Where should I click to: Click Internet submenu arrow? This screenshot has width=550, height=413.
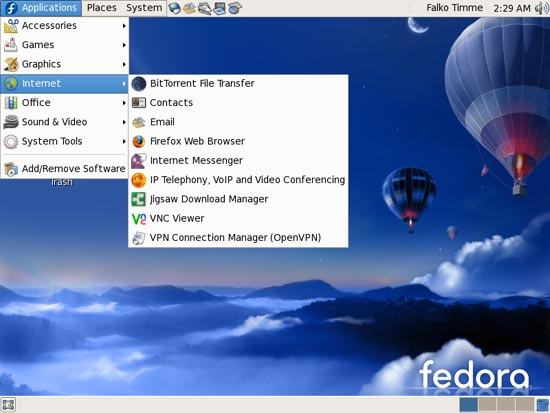coord(124,84)
